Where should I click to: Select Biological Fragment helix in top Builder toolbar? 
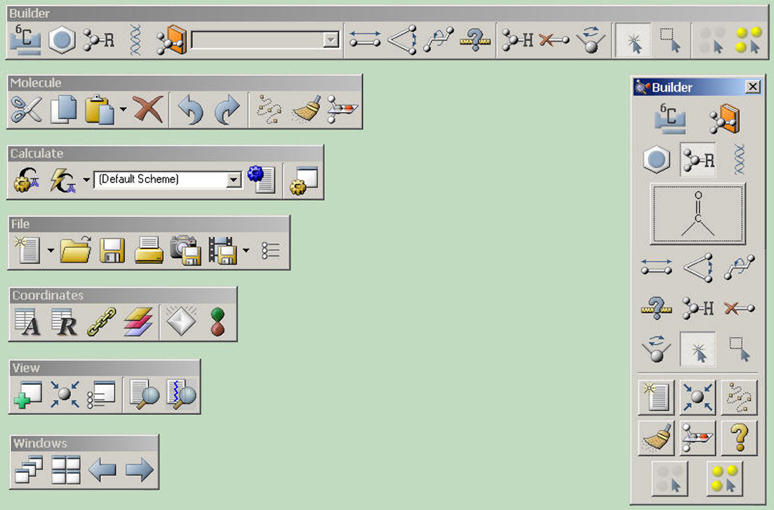[135, 40]
